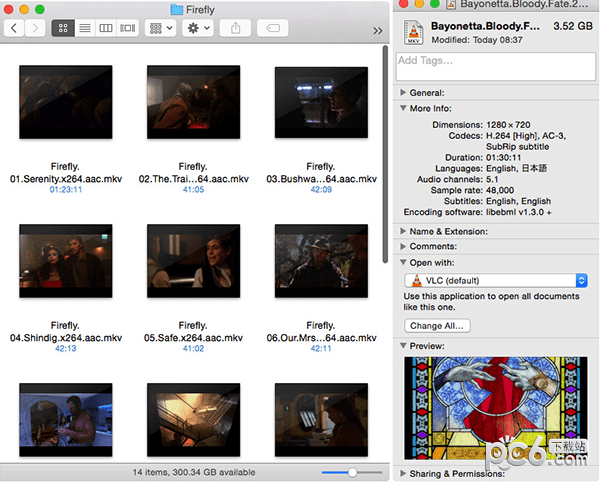Screen dimensions: 600x483
Task: Click the Modified: Today 08:37 text
Action: (x=477, y=40)
